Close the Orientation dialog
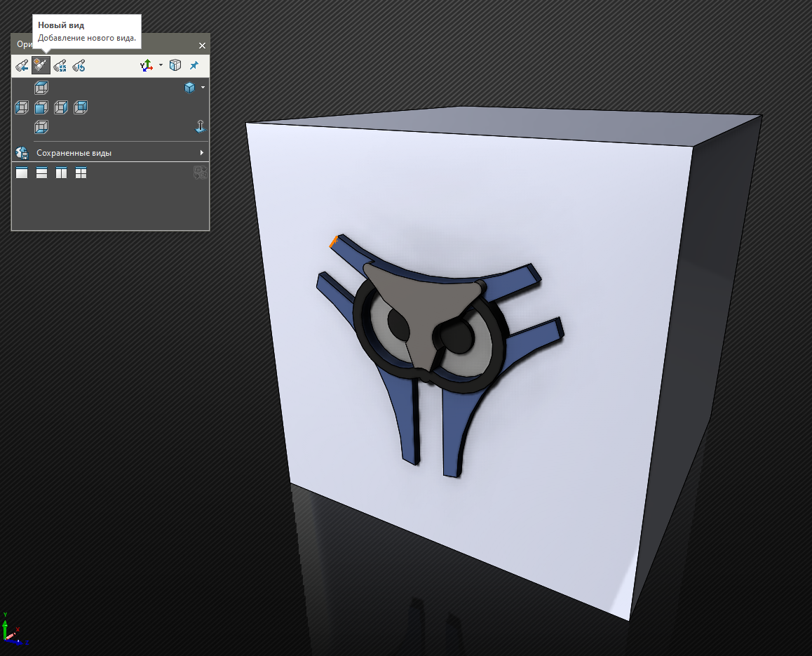 pos(202,46)
